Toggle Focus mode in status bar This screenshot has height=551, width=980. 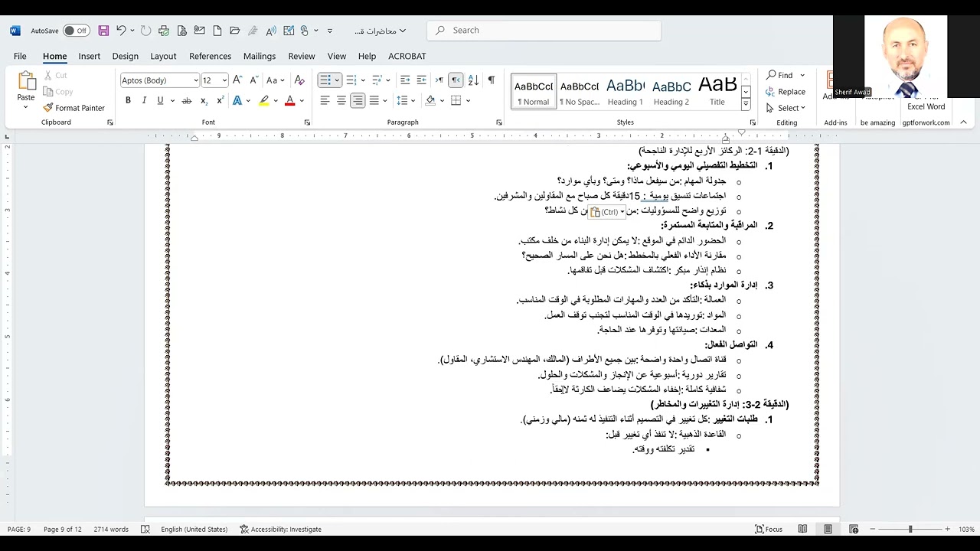(x=769, y=529)
